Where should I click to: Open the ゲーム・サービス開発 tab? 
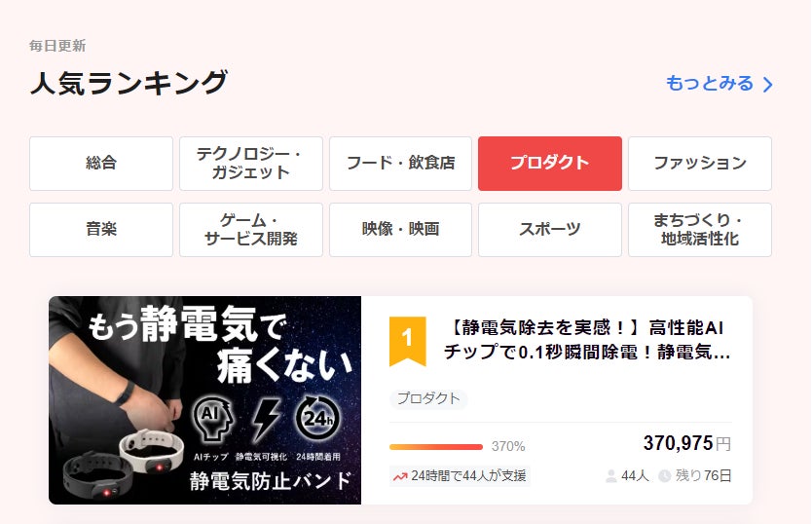point(250,230)
